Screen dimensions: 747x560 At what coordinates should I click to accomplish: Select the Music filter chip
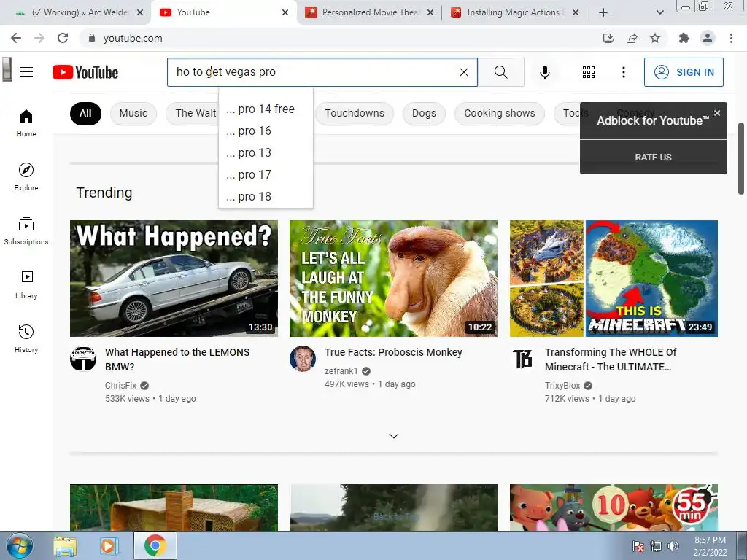coord(133,113)
